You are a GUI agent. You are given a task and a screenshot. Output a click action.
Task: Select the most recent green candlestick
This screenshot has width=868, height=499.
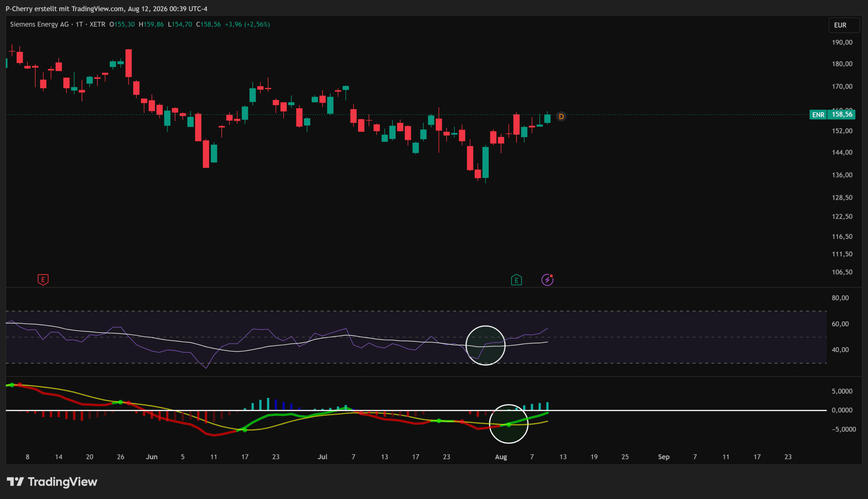click(547, 119)
